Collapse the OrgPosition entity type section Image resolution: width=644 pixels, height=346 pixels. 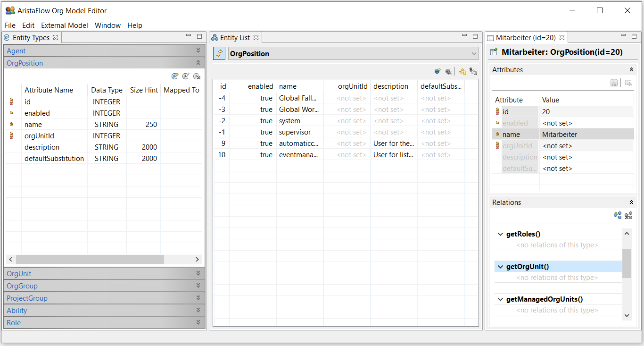point(198,63)
